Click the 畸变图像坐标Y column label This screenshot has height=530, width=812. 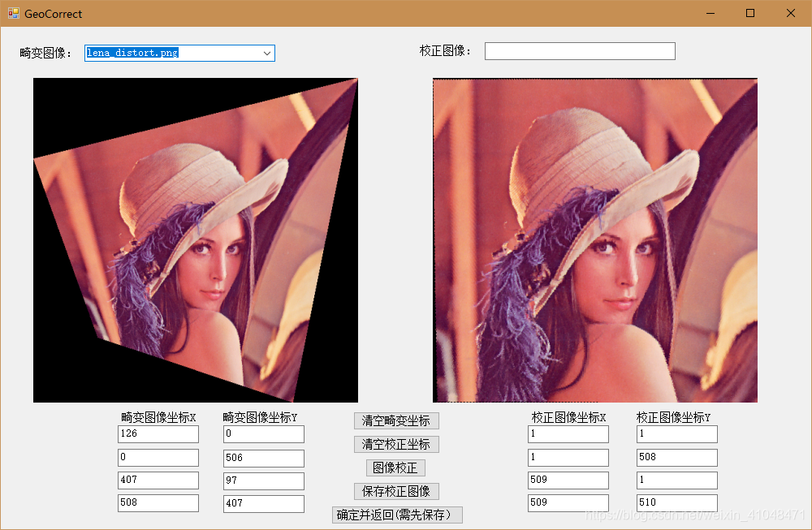(x=260, y=417)
